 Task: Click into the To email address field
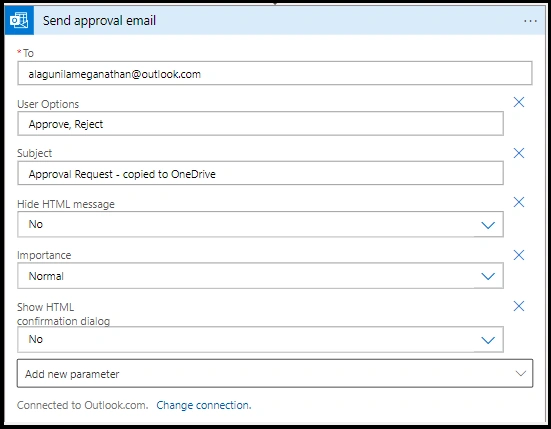(275, 73)
